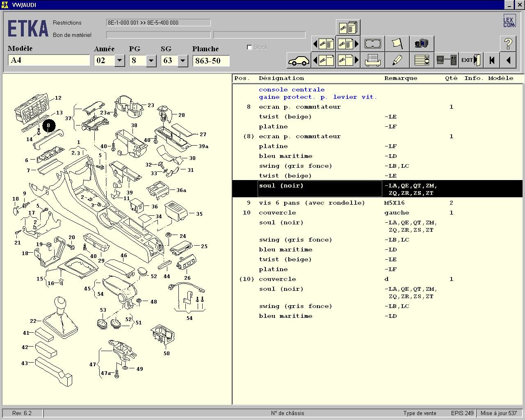This screenshot has height=420, width=525.
Task: Click the Remarque column header
Action: [400, 78]
